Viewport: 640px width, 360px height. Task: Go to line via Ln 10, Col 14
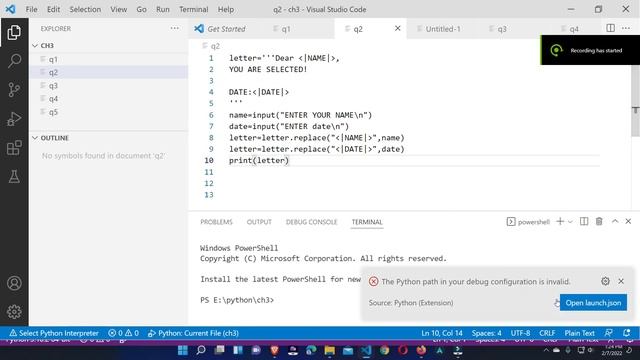442,333
